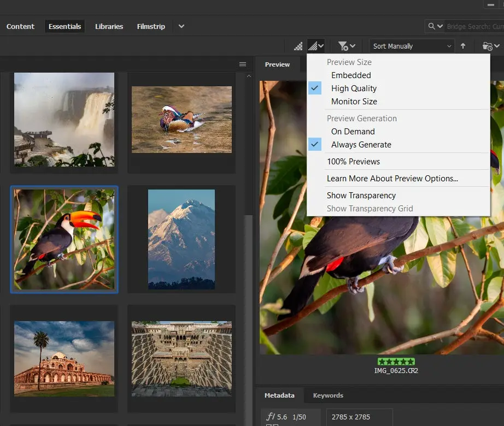This screenshot has height=426, width=504.
Task: Expand the workspace chevron next to Filmstrip
Action: [x=181, y=26]
